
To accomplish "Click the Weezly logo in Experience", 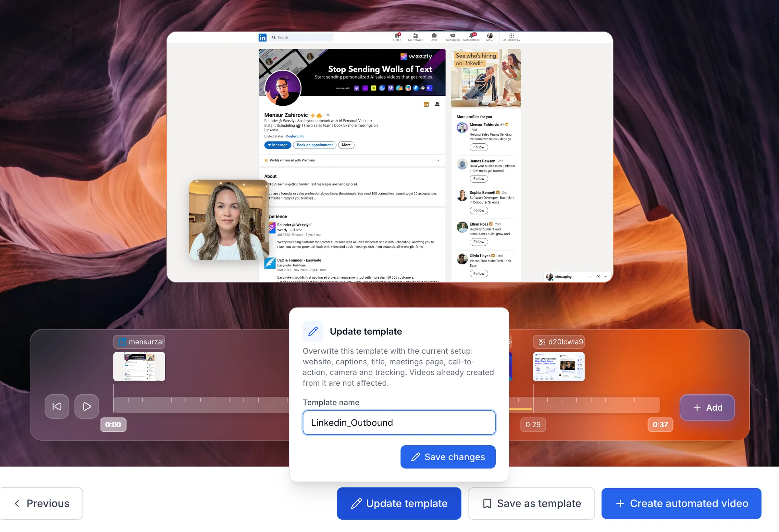I will tap(272, 227).
